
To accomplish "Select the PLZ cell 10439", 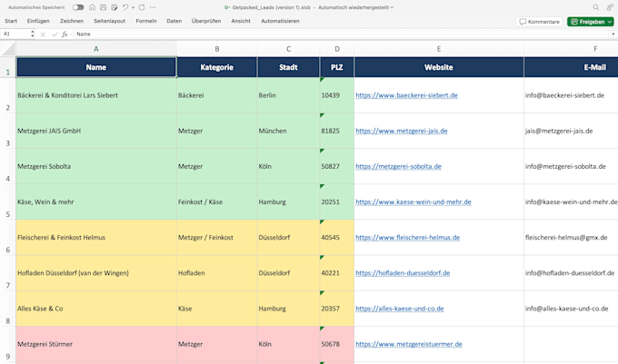I will coord(337,95).
